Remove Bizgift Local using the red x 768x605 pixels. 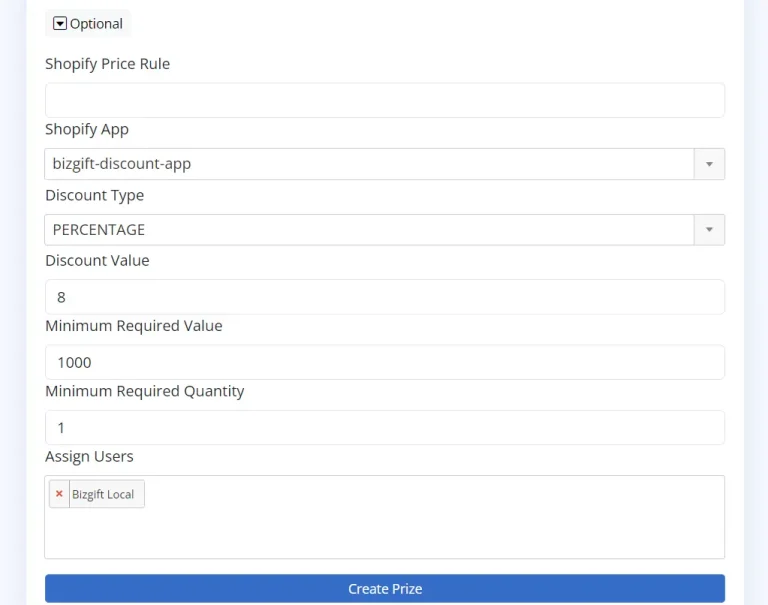59,494
